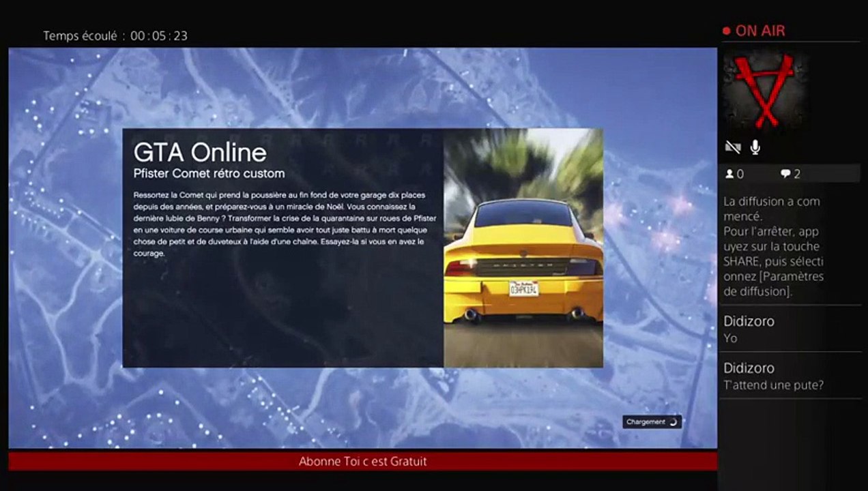Click the yellow Comet car image

click(x=523, y=248)
